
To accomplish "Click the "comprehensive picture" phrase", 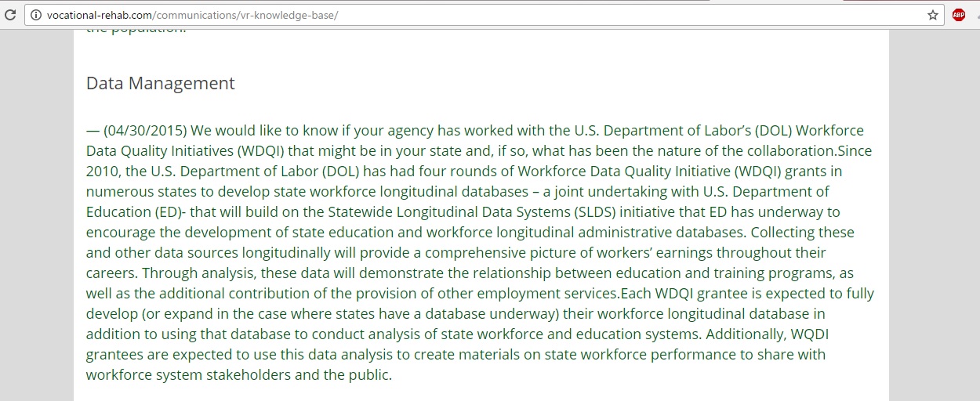I will pyautogui.click(x=502, y=253).
